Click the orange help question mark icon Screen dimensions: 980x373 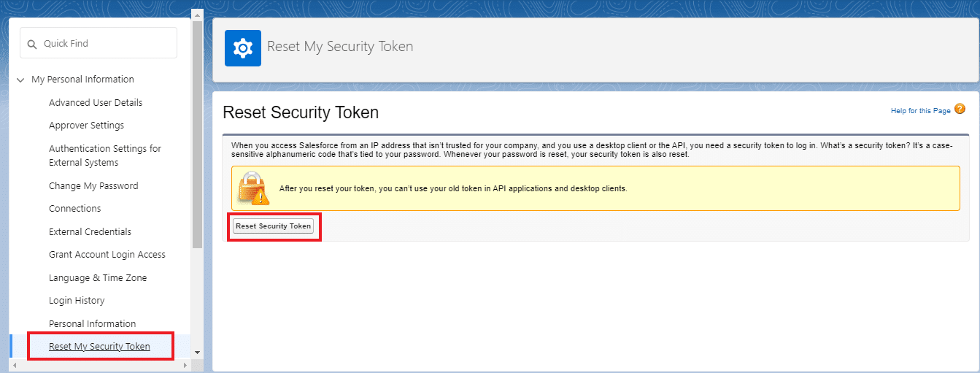(x=960, y=109)
